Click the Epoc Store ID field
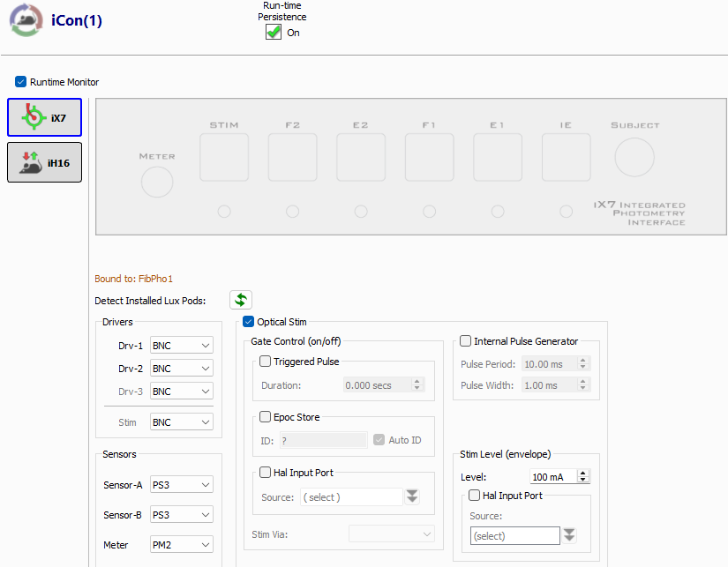Screen dimensions: 728x567 pos(323,440)
